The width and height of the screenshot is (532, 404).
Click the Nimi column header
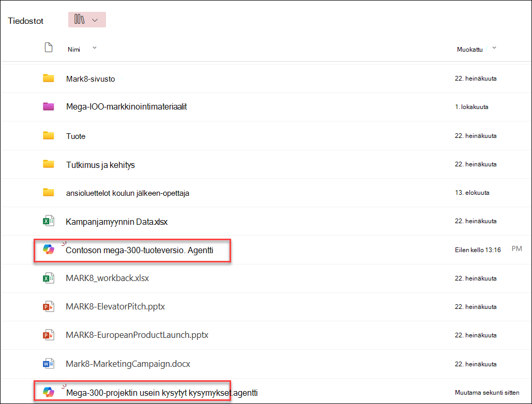[73, 50]
